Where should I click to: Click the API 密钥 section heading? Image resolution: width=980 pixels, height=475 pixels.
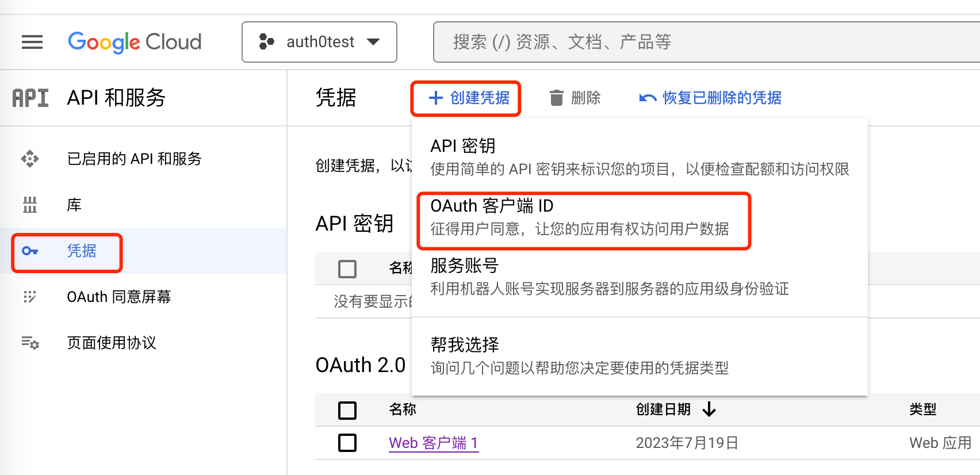(355, 224)
